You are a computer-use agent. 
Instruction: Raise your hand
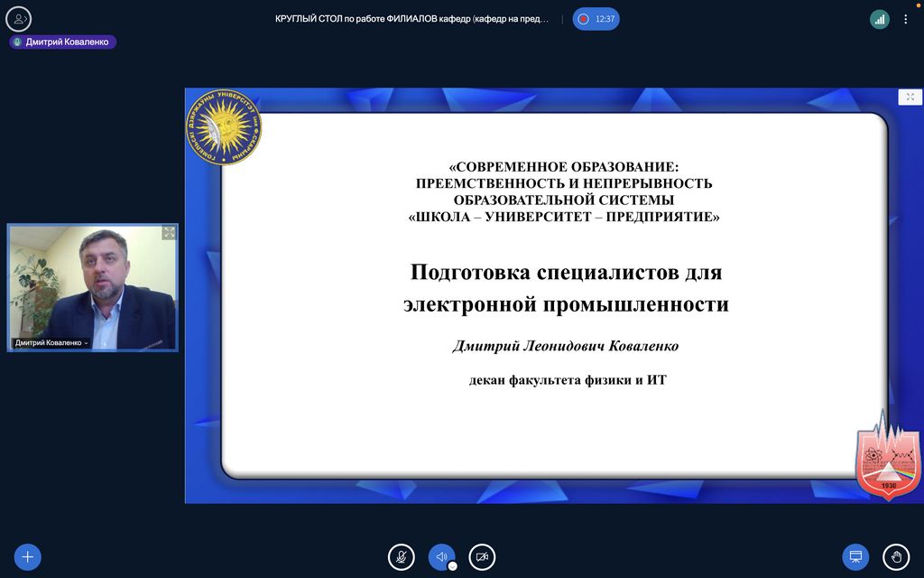point(895,556)
